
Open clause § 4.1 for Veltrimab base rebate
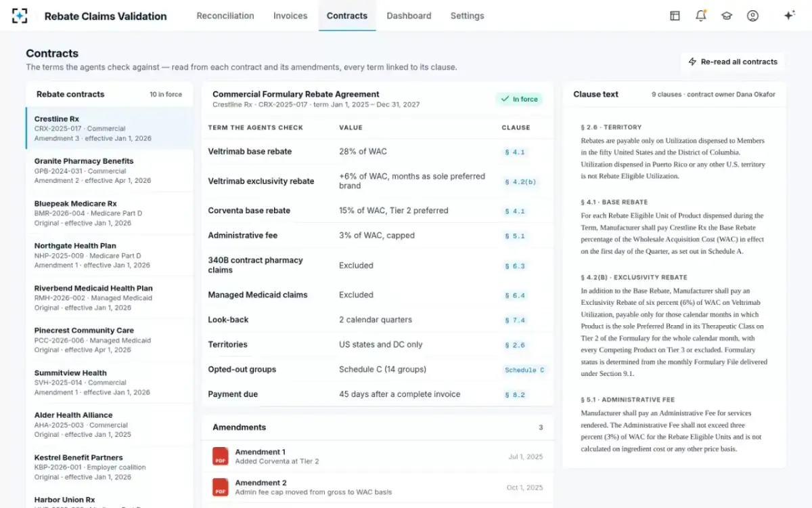click(x=515, y=152)
